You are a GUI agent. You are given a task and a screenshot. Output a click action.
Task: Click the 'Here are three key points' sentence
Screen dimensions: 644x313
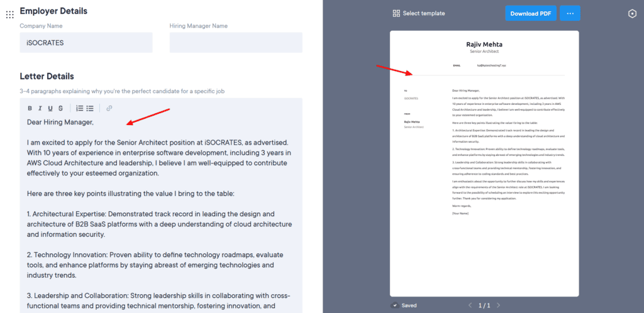click(131, 194)
